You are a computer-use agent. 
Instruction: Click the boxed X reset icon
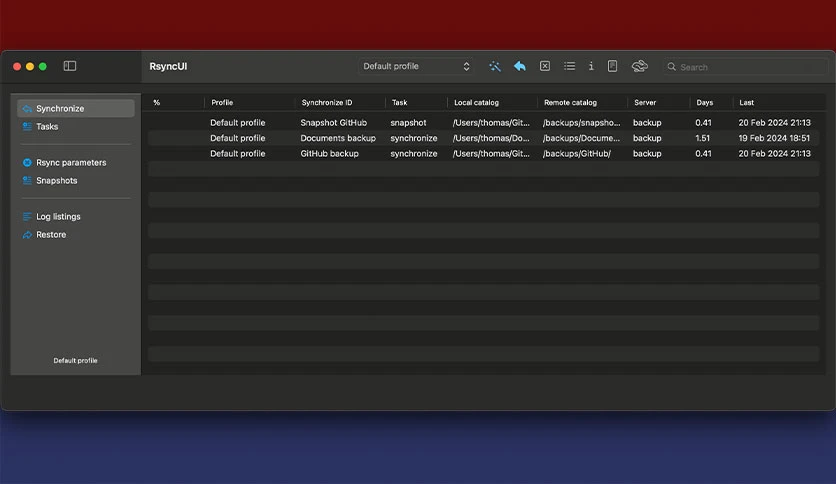pos(544,66)
